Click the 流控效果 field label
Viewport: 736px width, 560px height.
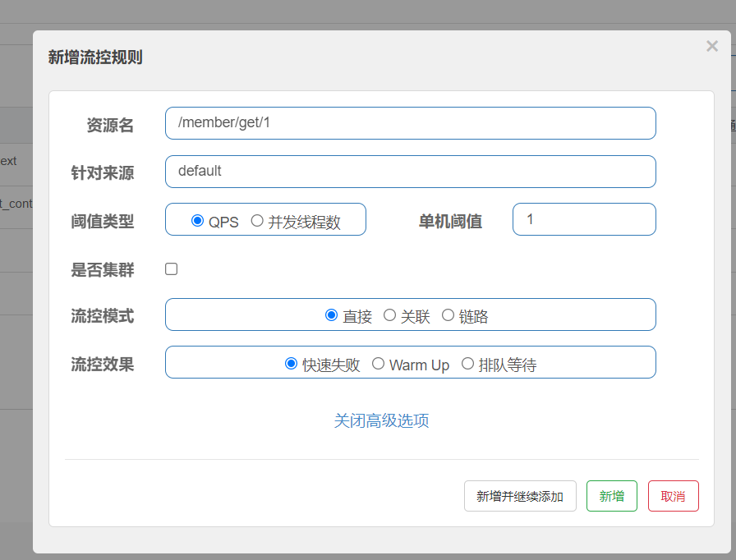pos(103,365)
